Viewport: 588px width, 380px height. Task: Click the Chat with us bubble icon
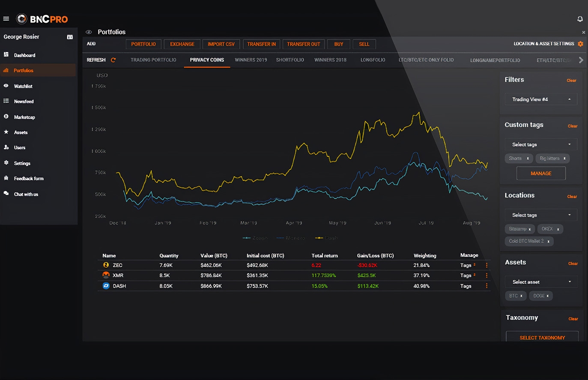point(6,194)
